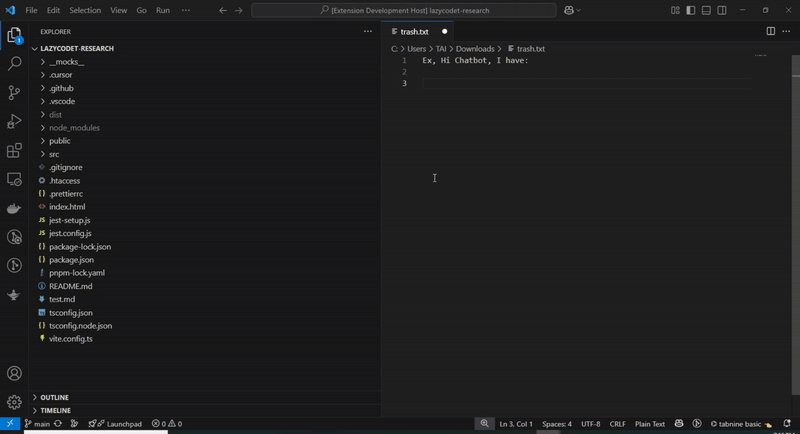This screenshot has height=434, width=800.
Task: Customize layout icon in title bar
Action: (x=675, y=10)
